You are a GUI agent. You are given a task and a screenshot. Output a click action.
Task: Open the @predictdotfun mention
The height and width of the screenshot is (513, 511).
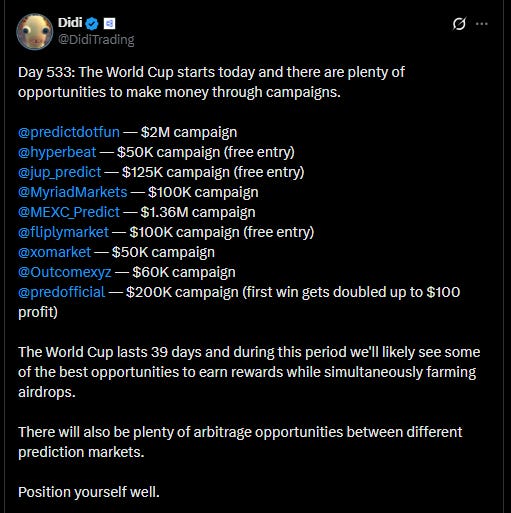click(x=69, y=132)
